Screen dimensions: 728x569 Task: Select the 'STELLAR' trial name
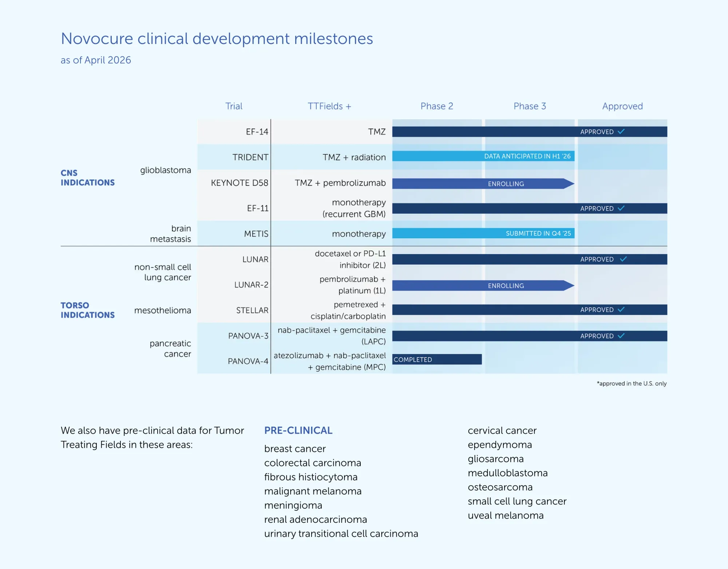(252, 310)
